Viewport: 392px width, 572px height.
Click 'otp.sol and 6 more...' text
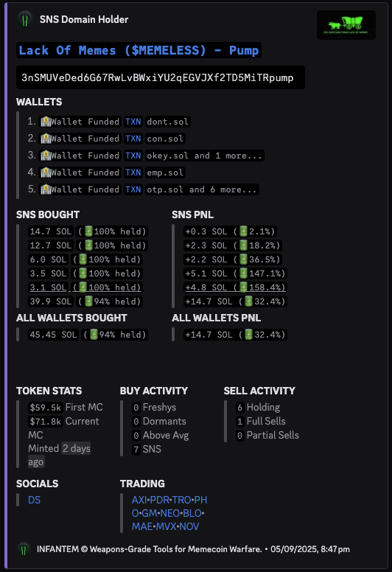202,189
